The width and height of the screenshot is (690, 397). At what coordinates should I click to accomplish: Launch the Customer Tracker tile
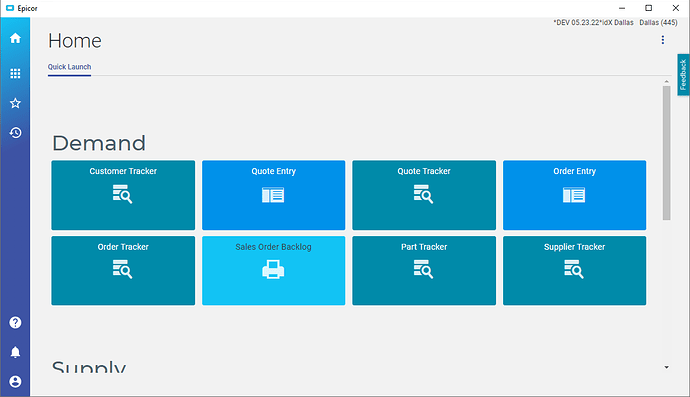coord(123,195)
